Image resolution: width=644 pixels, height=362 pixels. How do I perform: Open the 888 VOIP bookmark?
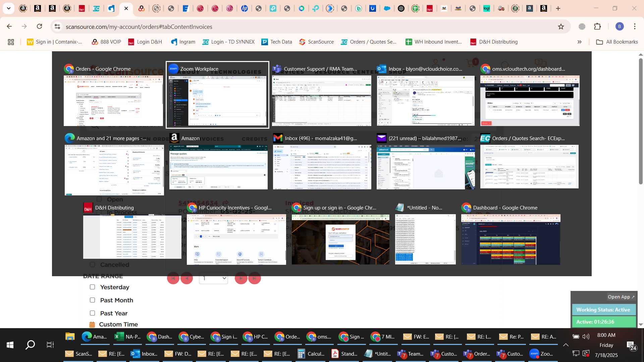(106, 42)
